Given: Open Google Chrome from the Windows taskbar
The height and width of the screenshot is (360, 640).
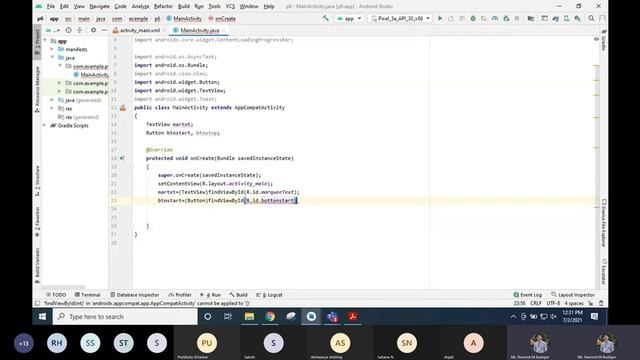Looking at the screenshot, I should pyautogui.click(x=270, y=317).
